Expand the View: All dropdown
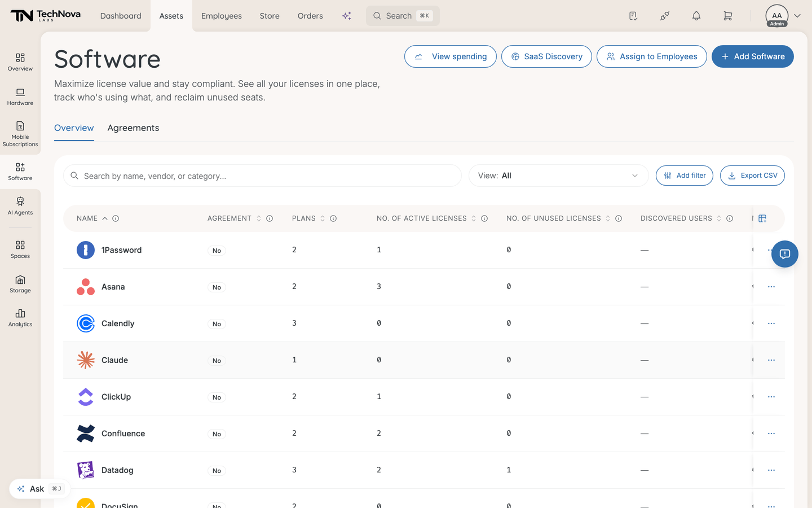This screenshot has height=508, width=812. point(559,176)
